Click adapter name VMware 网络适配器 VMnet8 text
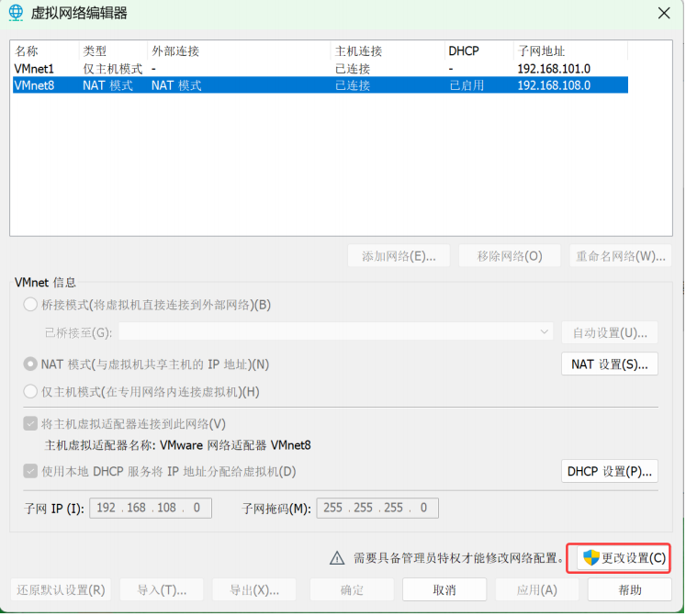 pos(235,445)
